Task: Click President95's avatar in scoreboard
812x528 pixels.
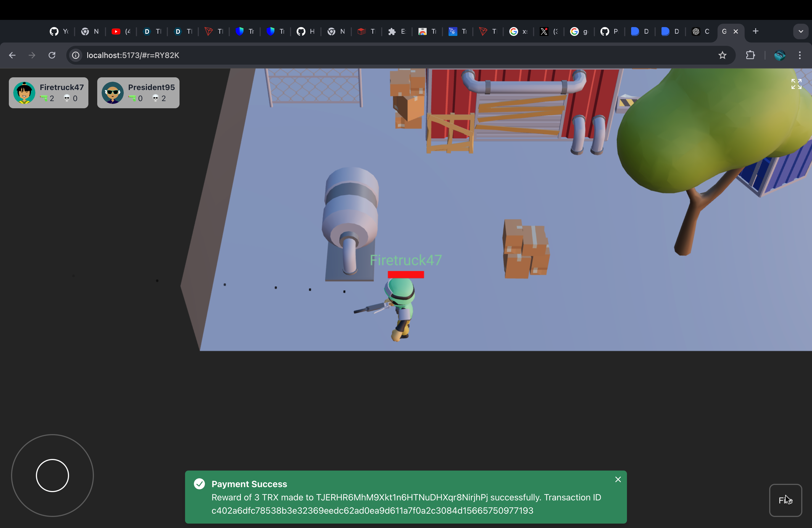Action: (x=113, y=93)
